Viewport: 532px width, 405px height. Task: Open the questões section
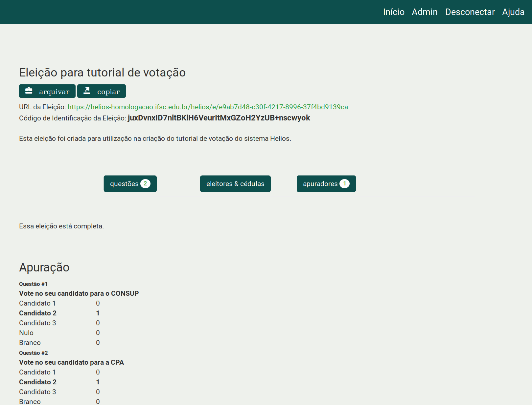coord(125,184)
